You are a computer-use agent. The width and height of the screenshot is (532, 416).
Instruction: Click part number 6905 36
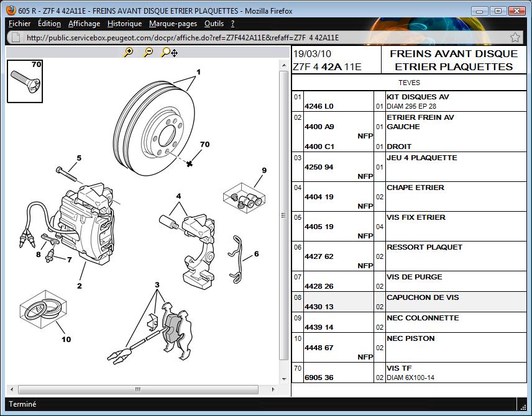tap(319, 378)
